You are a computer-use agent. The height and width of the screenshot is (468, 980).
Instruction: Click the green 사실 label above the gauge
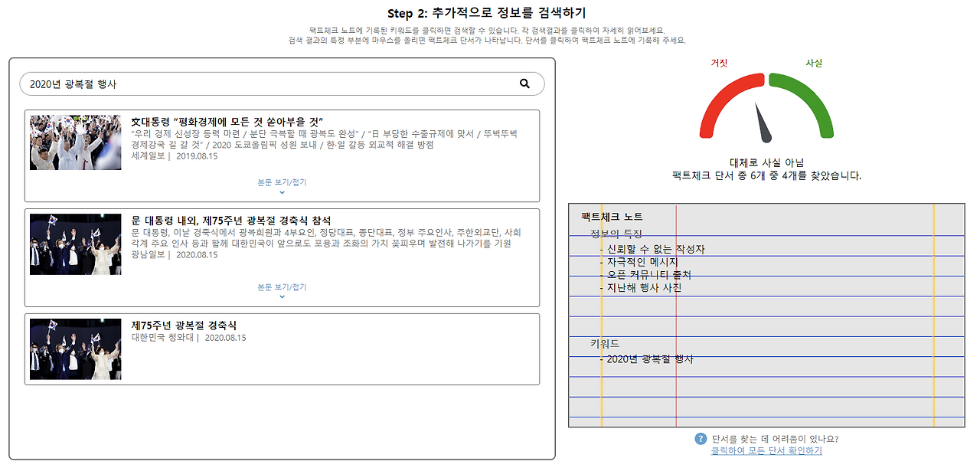[x=815, y=64]
